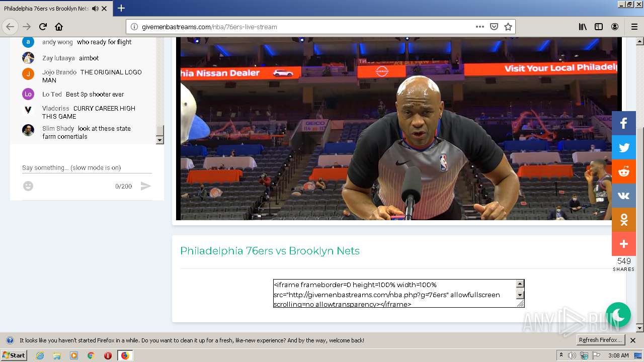
Task: Click chat list scroll down arrow
Action: [160, 140]
